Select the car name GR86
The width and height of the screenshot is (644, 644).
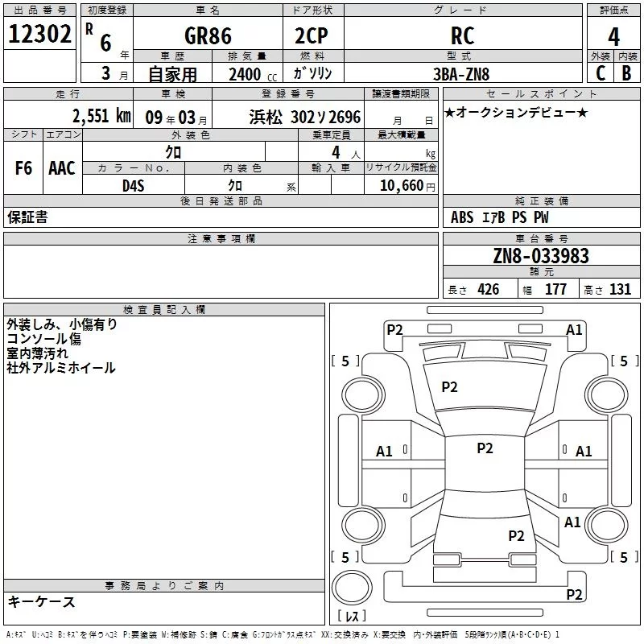coord(207,35)
